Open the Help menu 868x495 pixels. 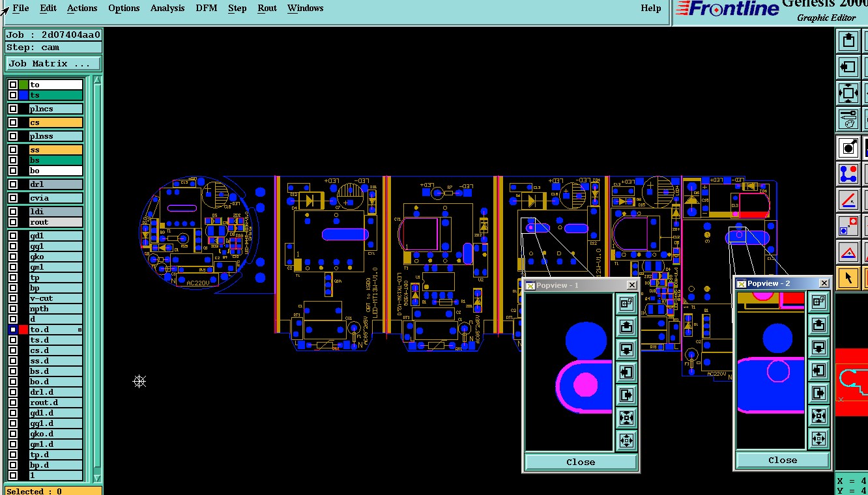pyautogui.click(x=650, y=8)
